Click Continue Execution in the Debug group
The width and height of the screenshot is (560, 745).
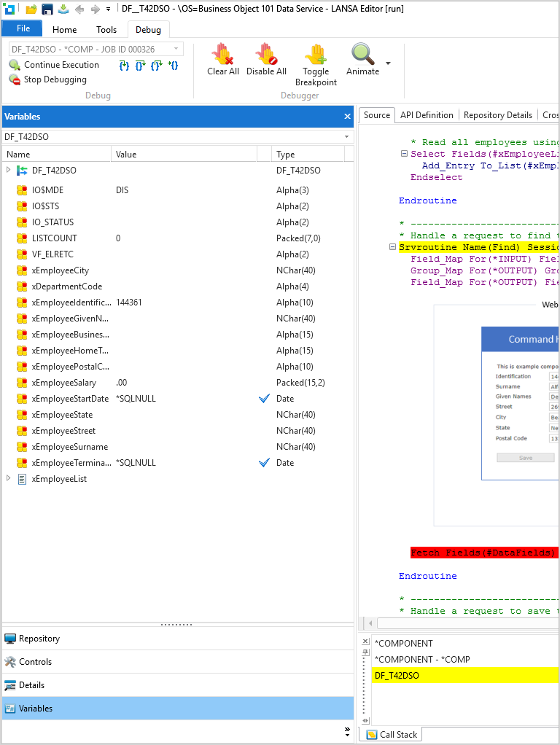[55, 65]
